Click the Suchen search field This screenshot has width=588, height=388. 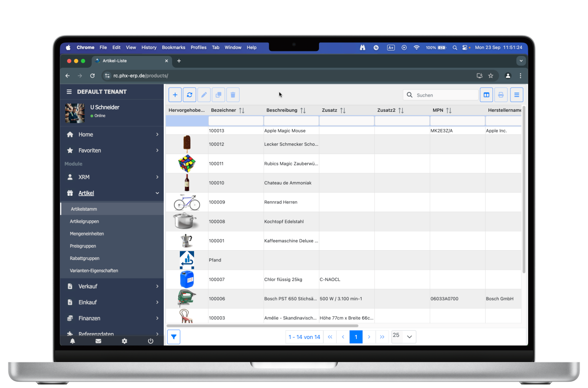coord(445,95)
